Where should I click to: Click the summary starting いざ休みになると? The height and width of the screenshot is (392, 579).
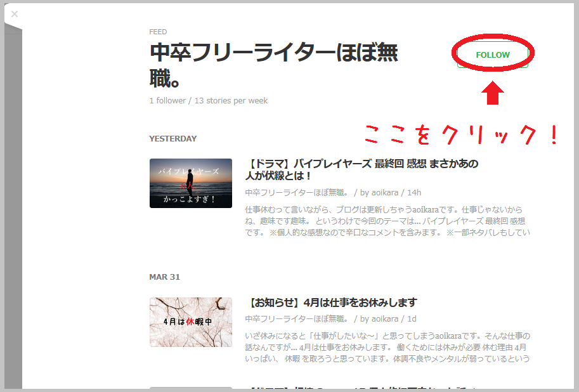click(x=387, y=348)
